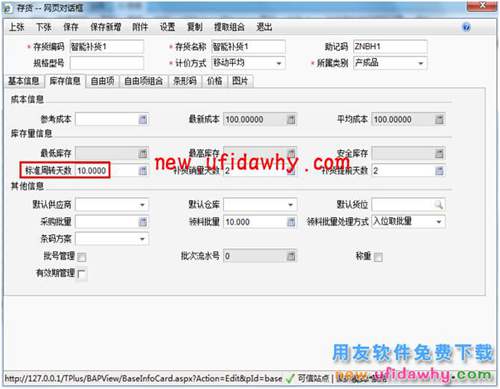Click calculator icon in 最新成本 field
This screenshot has width=500, height=389.
[291, 119]
